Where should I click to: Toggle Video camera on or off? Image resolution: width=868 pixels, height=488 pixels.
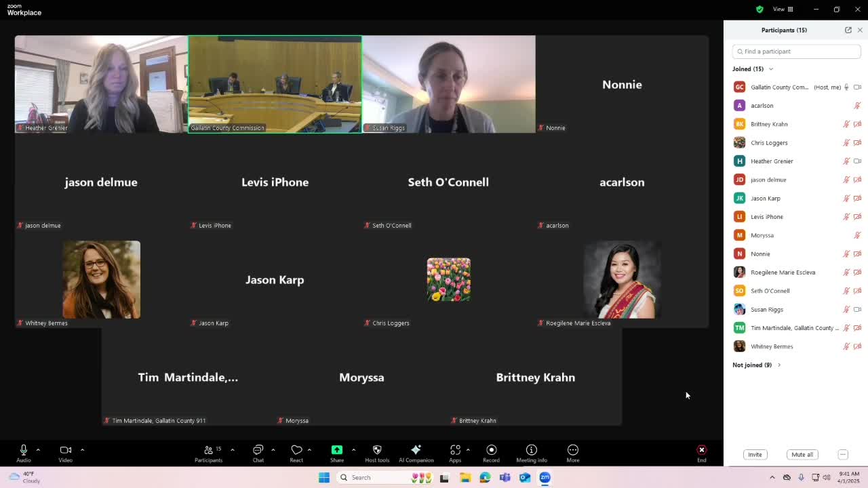point(65,453)
